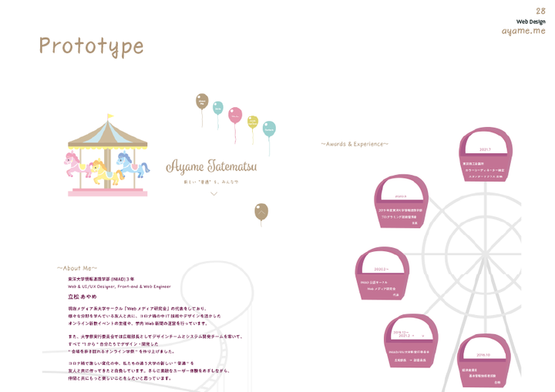The height and width of the screenshot is (392, 555).
Task: Select the 2019.12~2021.2 gondola card
Action: [x=411, y=340]
